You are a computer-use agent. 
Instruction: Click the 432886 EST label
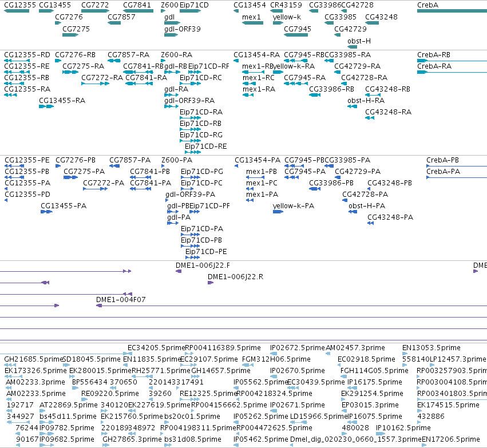click(x=431, y=417)
